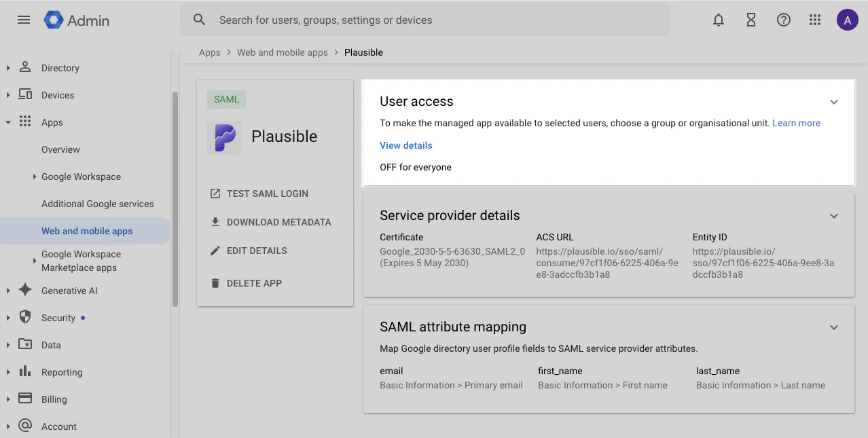Open the Security section label
Viewport: 868px width, 438px height.
click(x=58, y=318)
